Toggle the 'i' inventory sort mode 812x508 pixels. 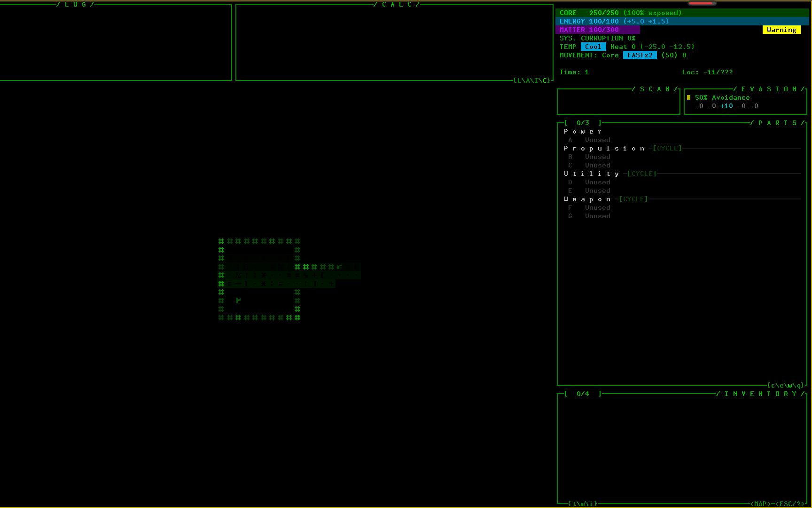click(592, 504)
